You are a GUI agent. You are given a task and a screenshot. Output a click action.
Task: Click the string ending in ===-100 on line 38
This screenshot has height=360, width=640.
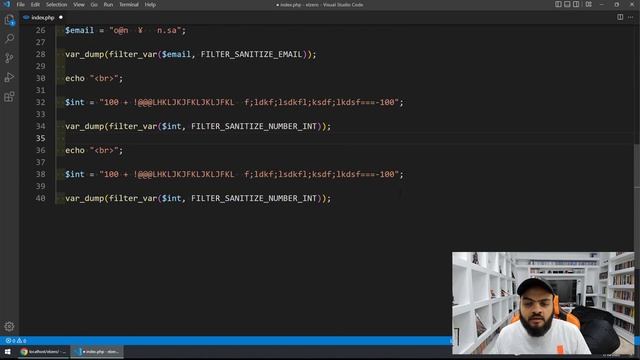point(249,174)
